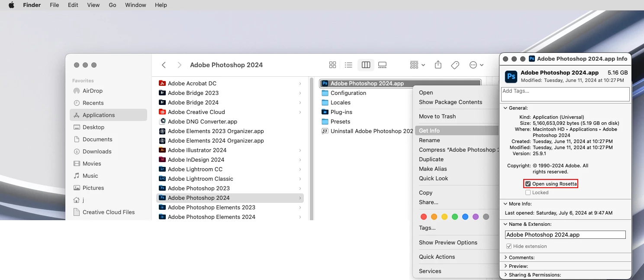This screenshot has width=644, height=280.
Task: Expand the Comments section
Action: 506,257
